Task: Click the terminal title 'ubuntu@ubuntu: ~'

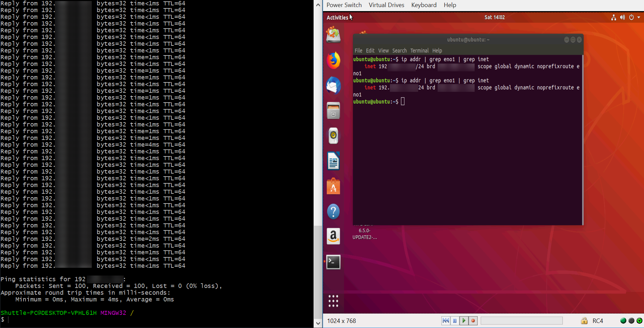Action: [x=468, y=40]
